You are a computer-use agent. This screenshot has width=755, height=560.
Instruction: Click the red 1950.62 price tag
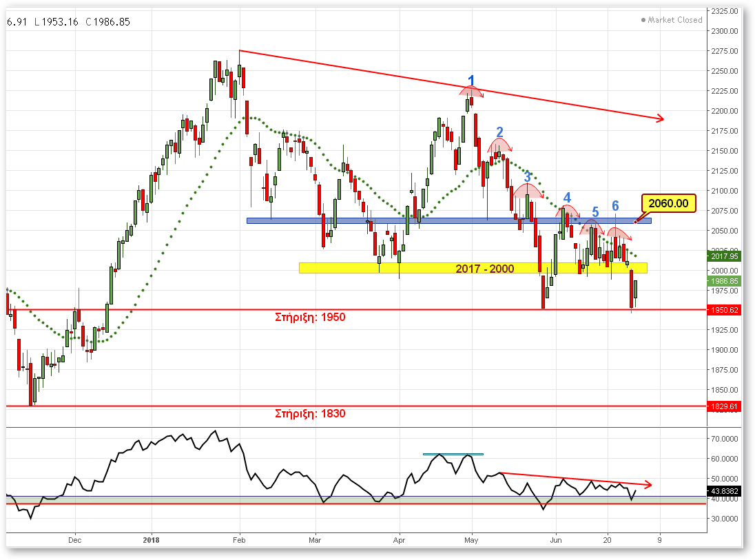[x=724, y=310]
